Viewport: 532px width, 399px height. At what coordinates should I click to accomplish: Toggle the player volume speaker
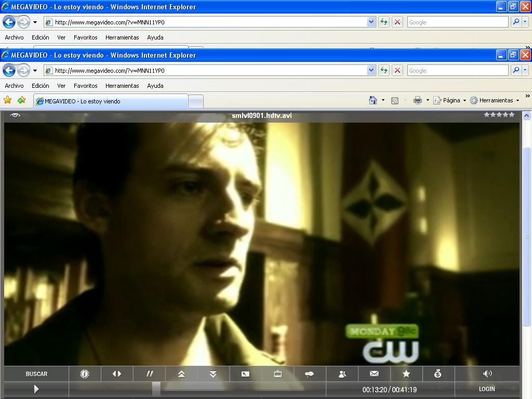[487, 374]
